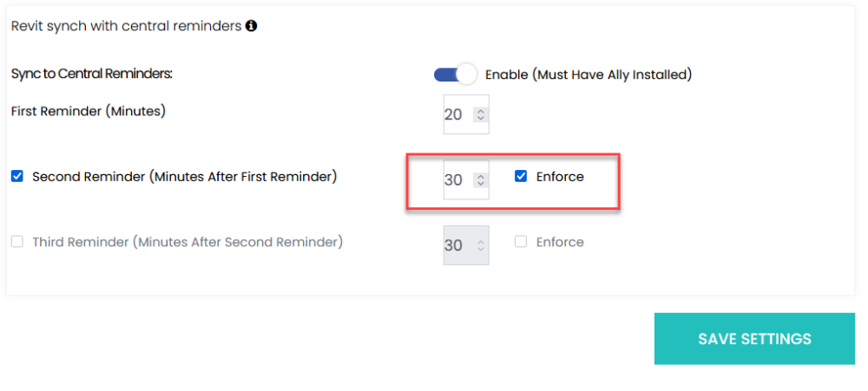Click the First Reminder minutes input field
The width and height of the screenshot is (868, 391).
coord(455,114)
